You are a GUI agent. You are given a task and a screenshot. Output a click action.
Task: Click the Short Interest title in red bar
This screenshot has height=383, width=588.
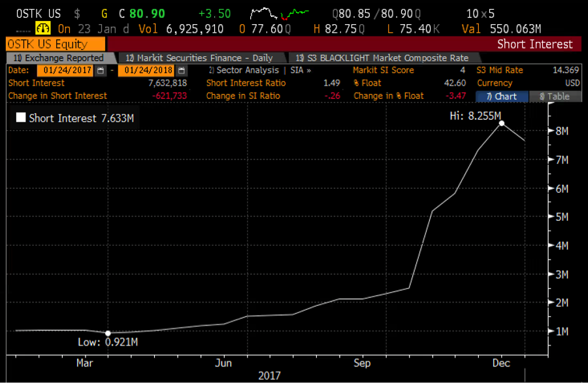(x=534, y=44)
